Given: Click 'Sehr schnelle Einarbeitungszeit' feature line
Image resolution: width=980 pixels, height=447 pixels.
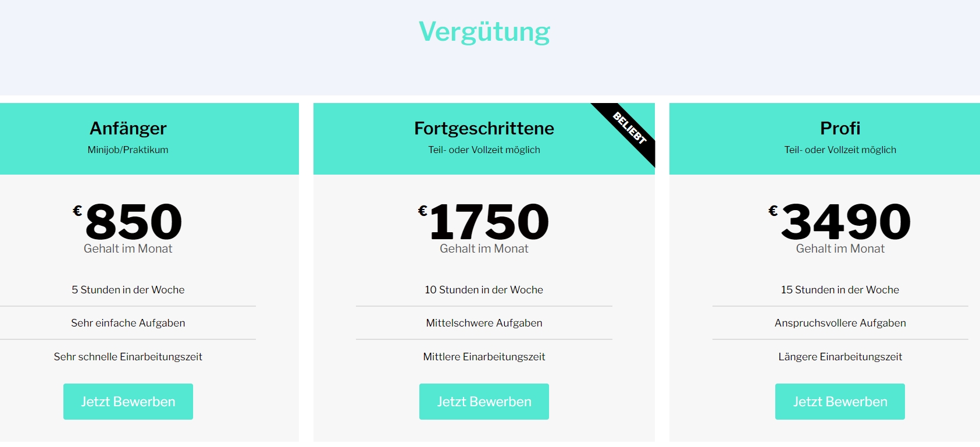Looking at the screenshot, I should tap(128, 357).
